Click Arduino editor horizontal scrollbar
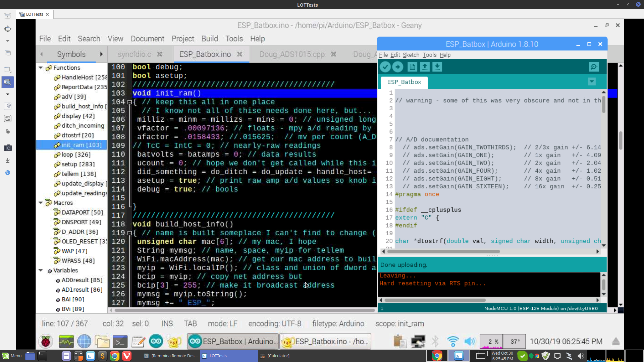Viewport: 644px width, 362px height. pos(443,251)
